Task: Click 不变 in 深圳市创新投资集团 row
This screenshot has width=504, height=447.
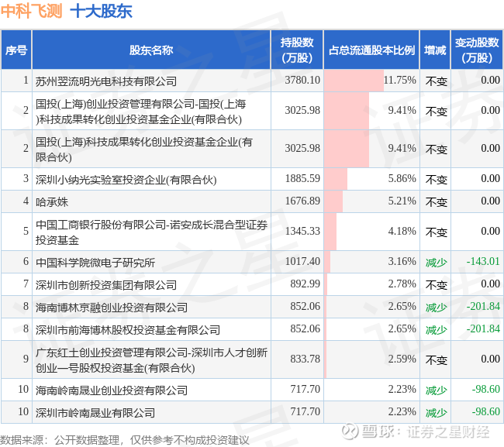Action: click(x=437, y=285)
